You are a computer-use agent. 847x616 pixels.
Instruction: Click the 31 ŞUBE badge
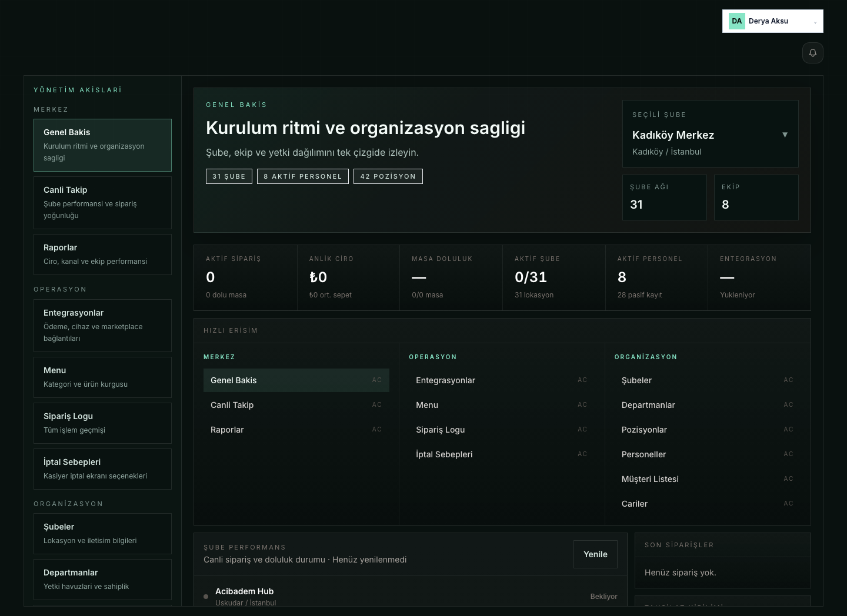229,176
